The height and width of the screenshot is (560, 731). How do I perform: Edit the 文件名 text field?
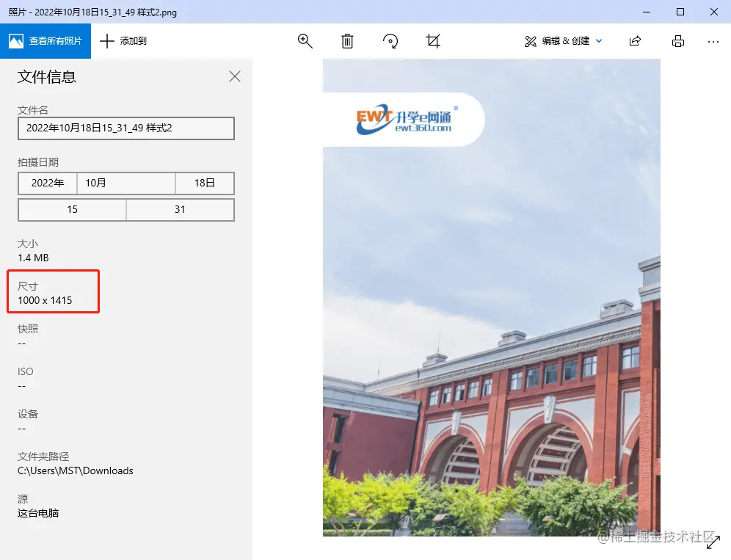[x=126, y=128]
